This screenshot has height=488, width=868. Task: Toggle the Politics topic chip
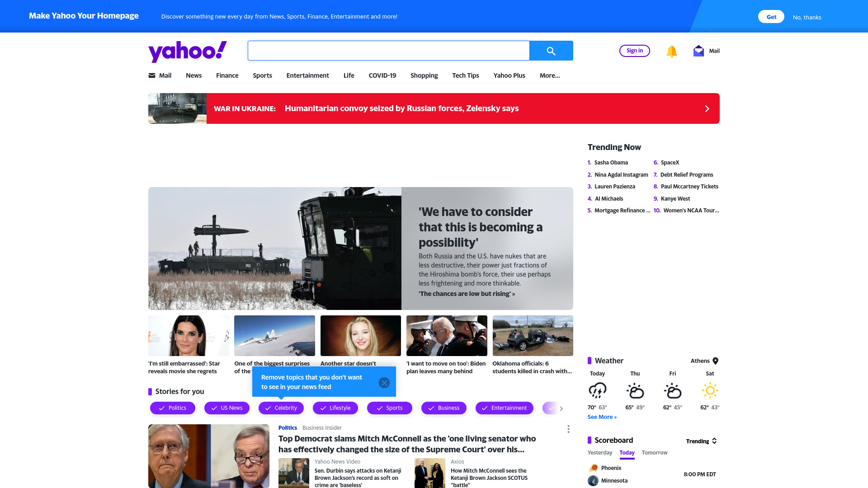(x=173, y=408)
